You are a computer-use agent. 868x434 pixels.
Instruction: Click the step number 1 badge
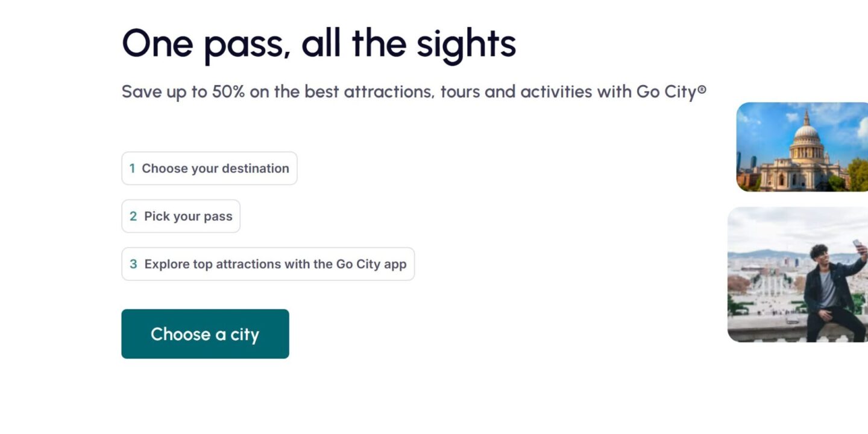pyautogui.click(x=132, y=169)
